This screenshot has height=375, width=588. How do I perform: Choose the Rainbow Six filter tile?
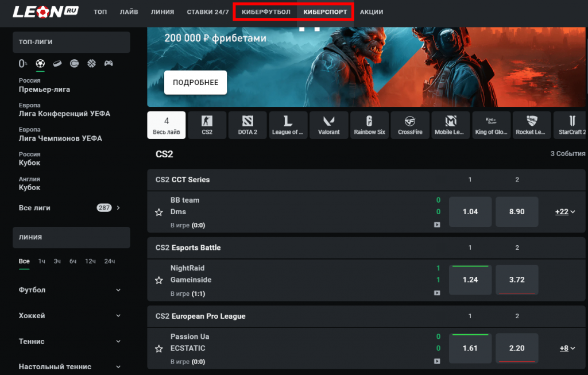tap(369, 125)
